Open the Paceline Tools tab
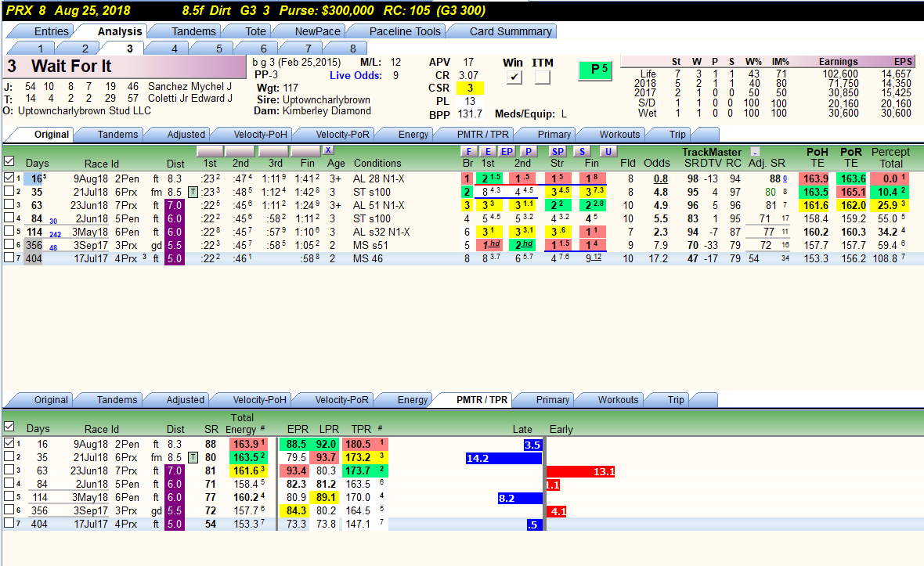Screen dimensions: 924x566 coord(405,31)
